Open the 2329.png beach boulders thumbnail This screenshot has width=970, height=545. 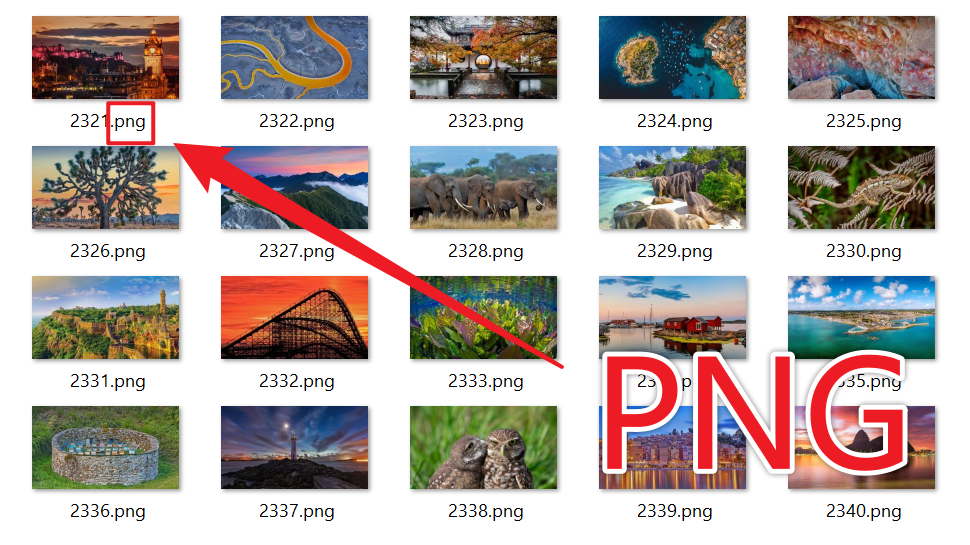[672, 187]
